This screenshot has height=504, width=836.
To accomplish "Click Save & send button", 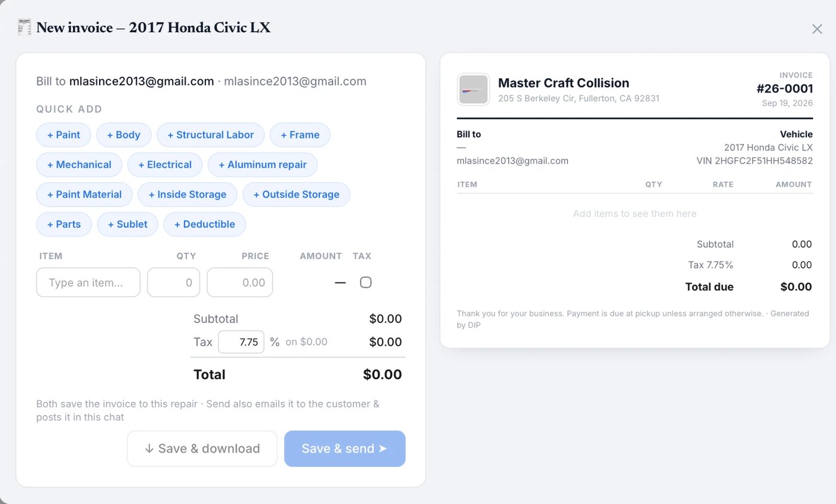I will click(x=345, y=448).
